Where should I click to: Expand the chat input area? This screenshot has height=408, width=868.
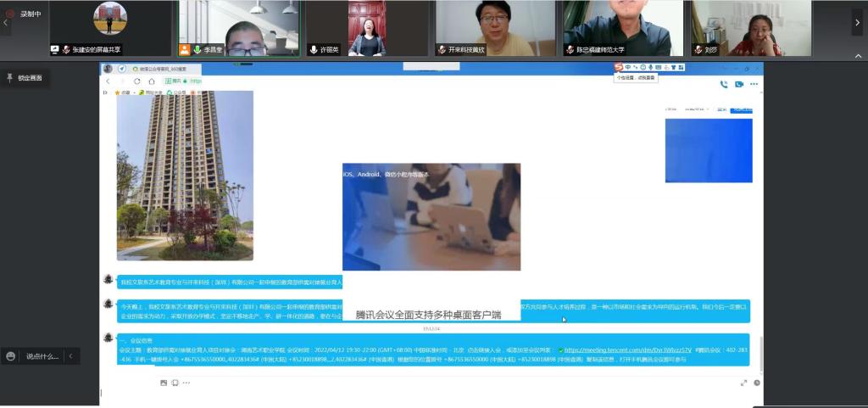[x=743, y=383]
